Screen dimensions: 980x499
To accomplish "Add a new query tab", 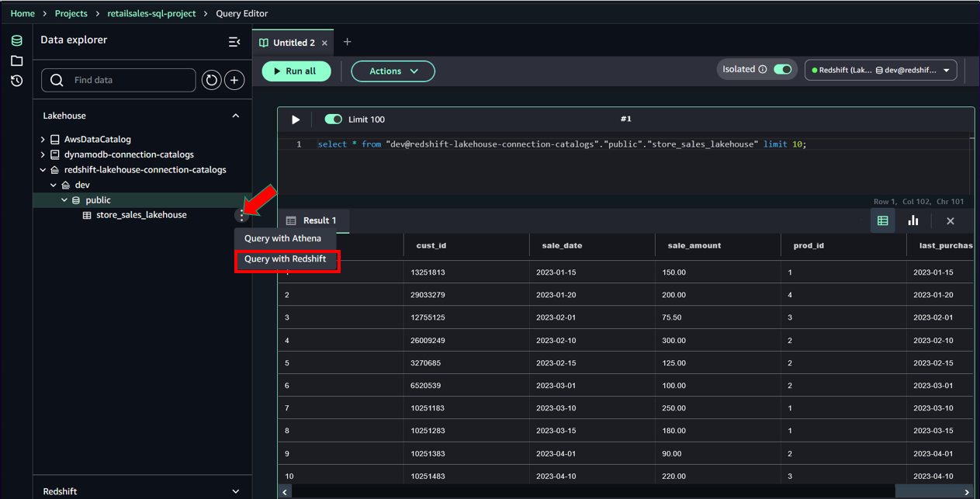I will (347, 42).
